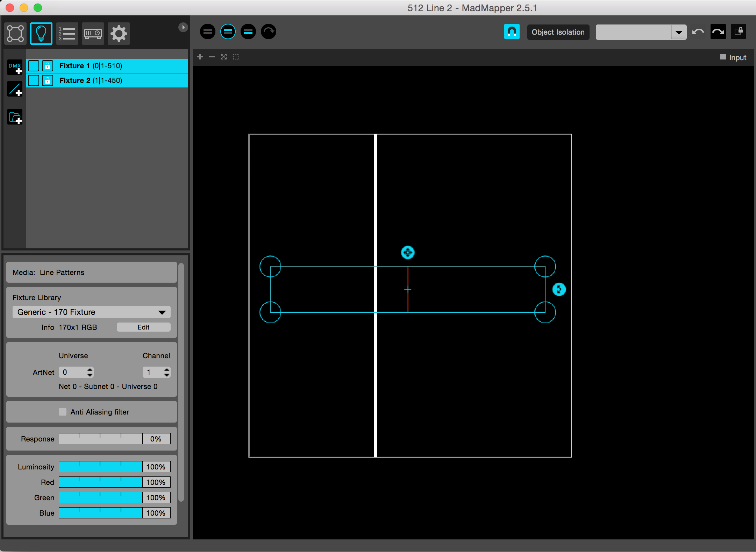Click the red center line of the fixture
Viewport: 756px width, 552px height.
pos(408,289)
